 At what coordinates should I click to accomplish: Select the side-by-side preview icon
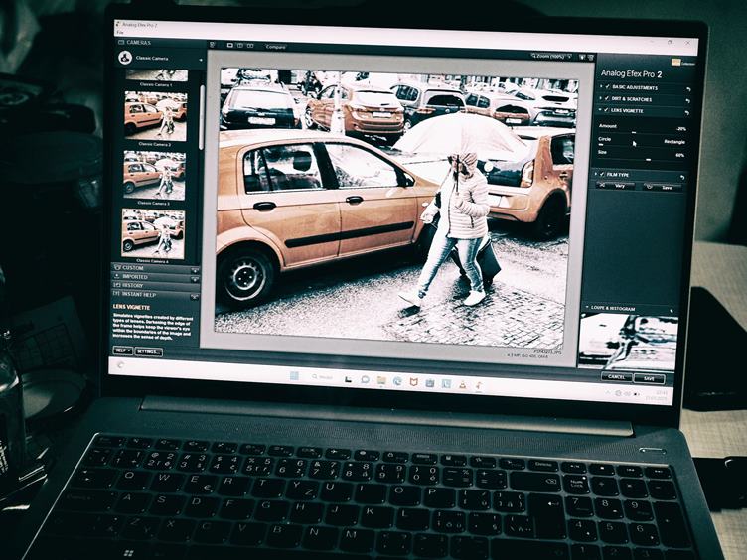(x=250, y=46)
